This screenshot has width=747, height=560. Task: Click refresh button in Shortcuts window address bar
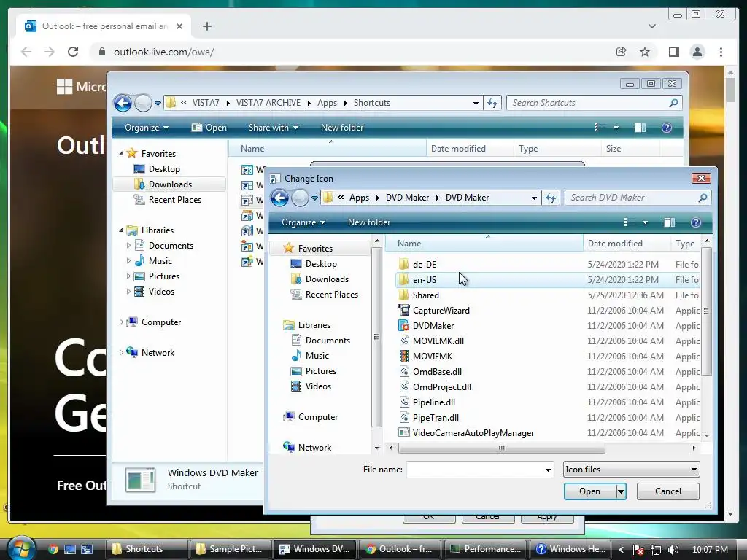(492, 103)
